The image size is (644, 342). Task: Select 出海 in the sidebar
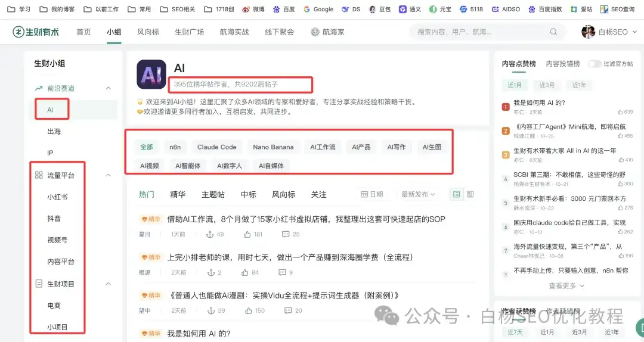pyautogui.click(x=54, y=132)
